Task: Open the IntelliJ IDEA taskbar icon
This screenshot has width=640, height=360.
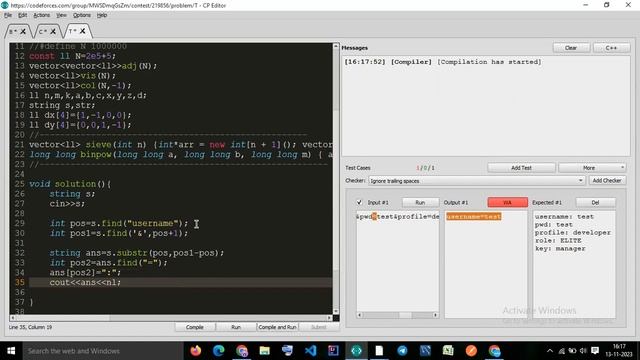Action: click(333, 351)
